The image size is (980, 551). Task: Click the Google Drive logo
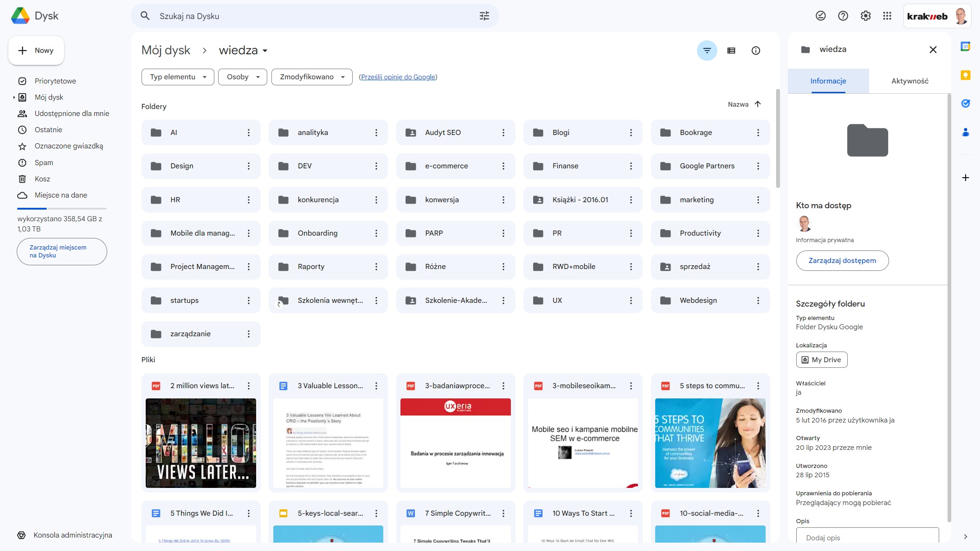(20, 16)
